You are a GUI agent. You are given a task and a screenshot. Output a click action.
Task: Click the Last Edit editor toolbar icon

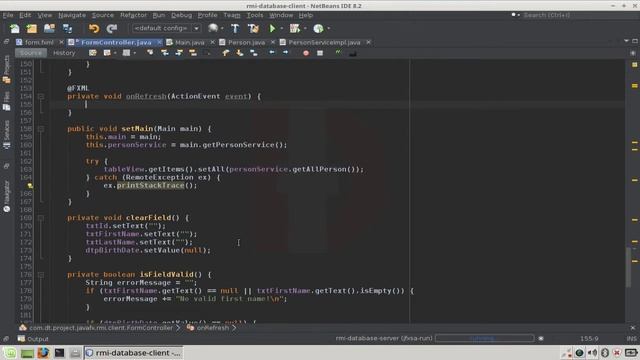tap(93, 53)
